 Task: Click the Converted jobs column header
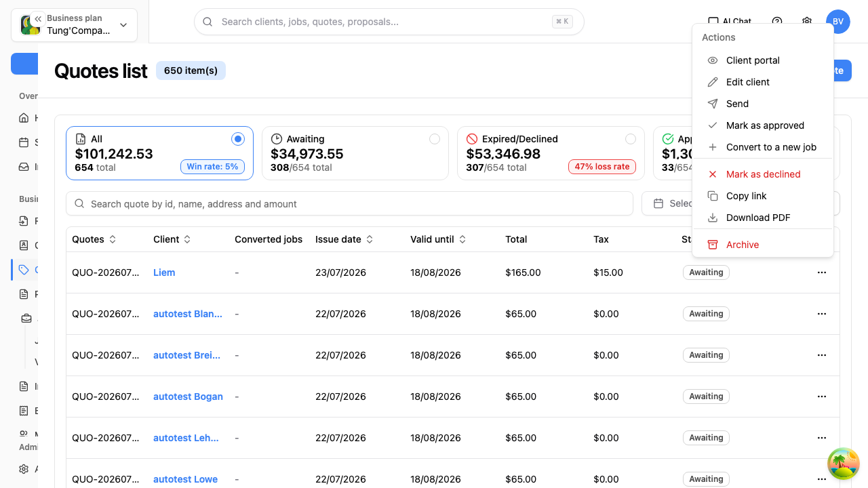[x=269, y=239]
